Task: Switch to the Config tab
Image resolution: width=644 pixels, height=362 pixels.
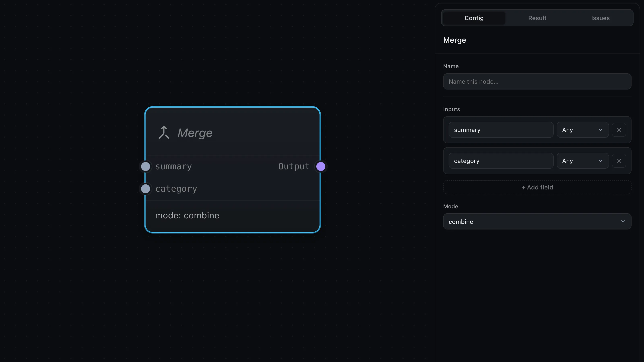Action: coord(474,18)
